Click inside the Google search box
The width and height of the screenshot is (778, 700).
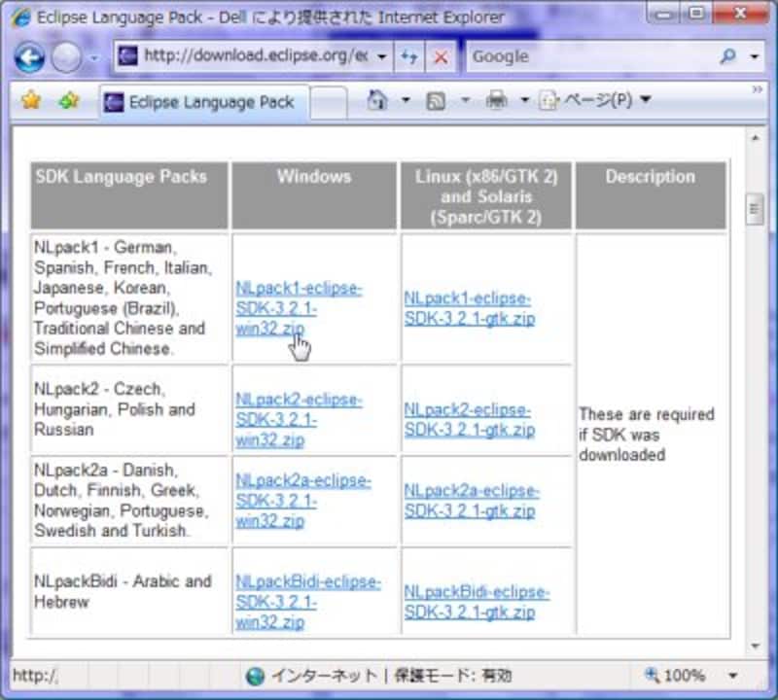[x=588, y=56]
